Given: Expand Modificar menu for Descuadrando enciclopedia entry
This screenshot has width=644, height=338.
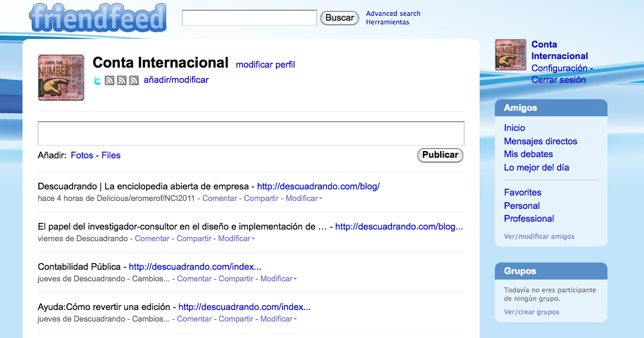Looking at the screenshot, I should pos(304,199).
